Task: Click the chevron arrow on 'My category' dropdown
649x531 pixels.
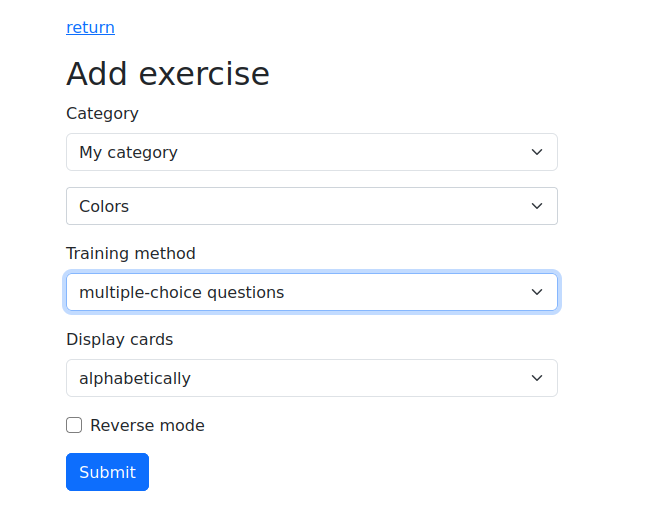Action: tap(537, 152)
